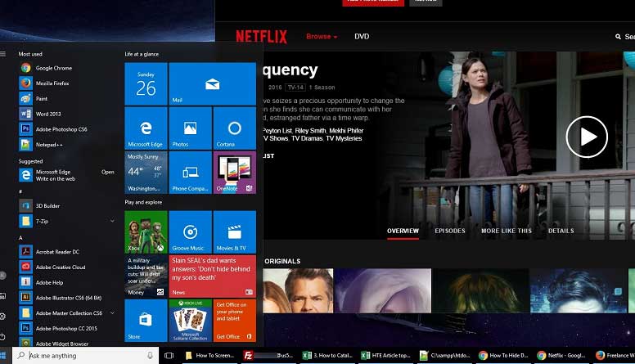Open the Cortana tile
The image size is (635, 364).
coord(235,128)
